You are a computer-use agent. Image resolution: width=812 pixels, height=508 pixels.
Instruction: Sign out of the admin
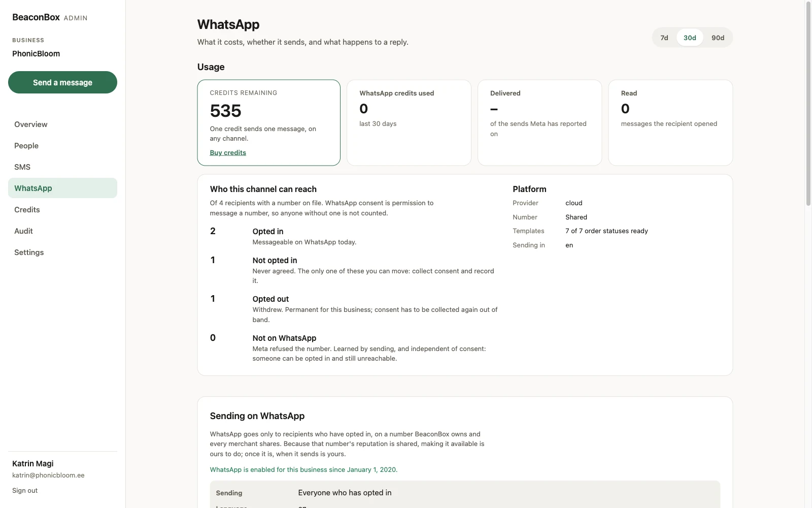25,490
